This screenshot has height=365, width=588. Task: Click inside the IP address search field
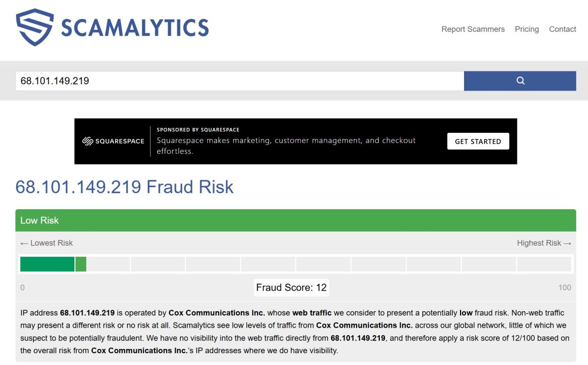[x=196, y=80]
